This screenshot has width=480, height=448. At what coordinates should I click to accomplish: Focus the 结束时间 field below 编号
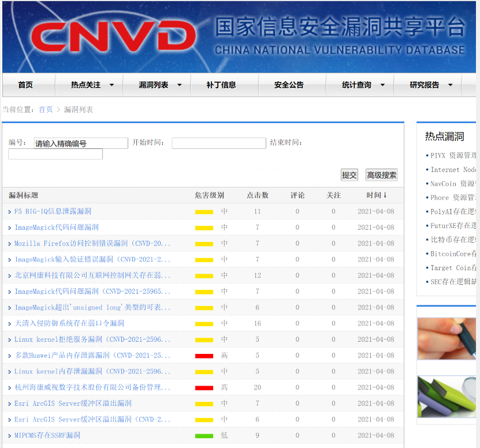tap(55, 154)
